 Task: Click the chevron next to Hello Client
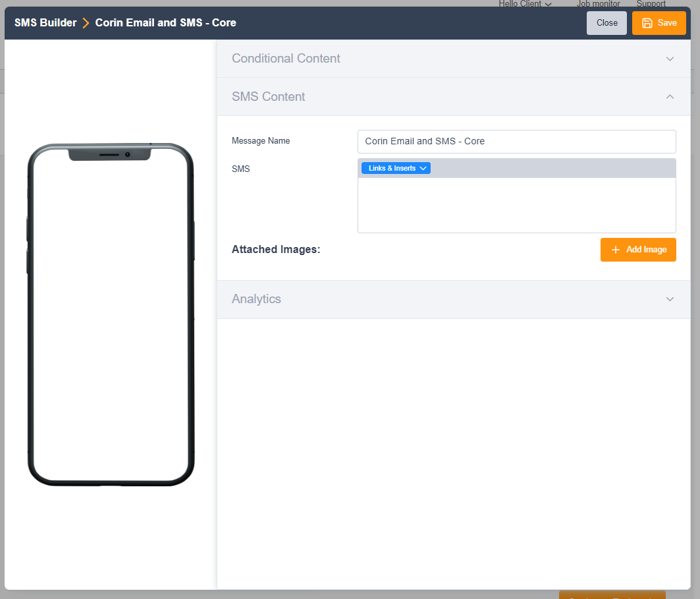point(549,4)
